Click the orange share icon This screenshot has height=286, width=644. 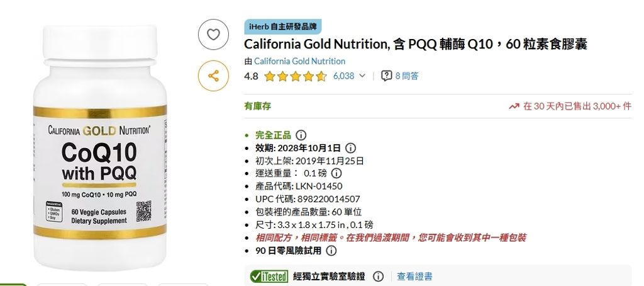213,76
